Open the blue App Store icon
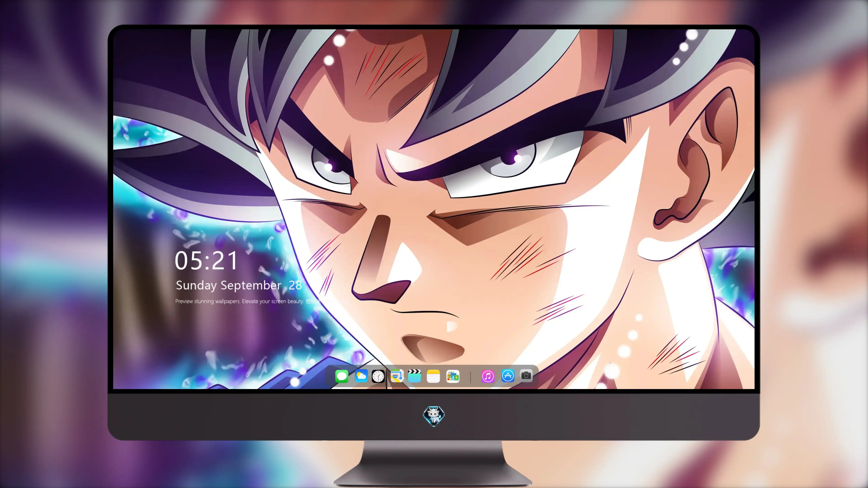 pyautogui.click(x=508, y=375)
